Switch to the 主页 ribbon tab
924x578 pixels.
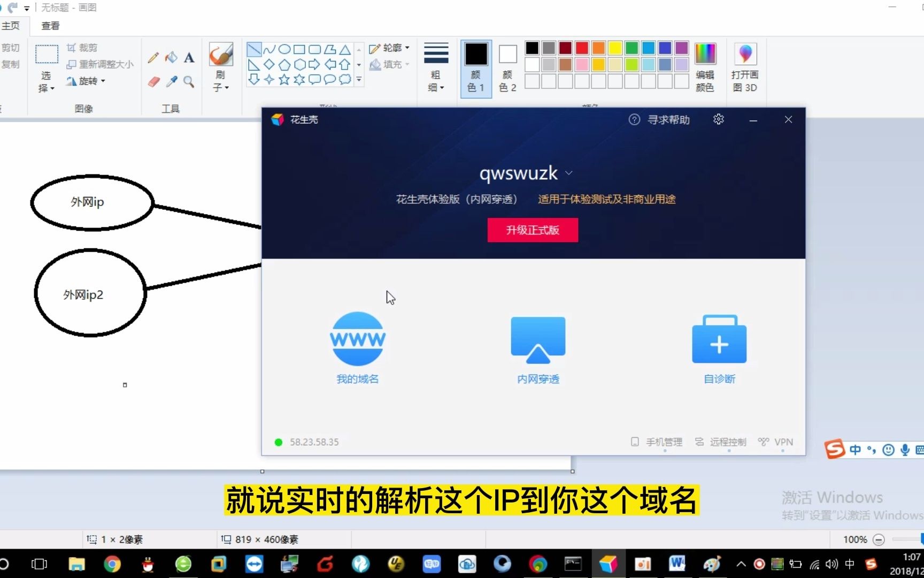[10, 26]
